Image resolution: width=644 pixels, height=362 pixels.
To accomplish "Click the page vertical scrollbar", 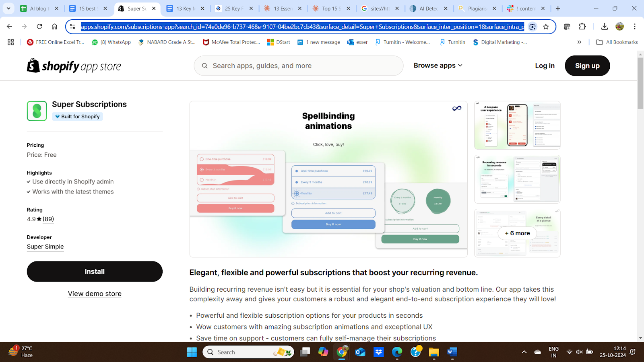I will pyautogui.click(x=640, y=83).
